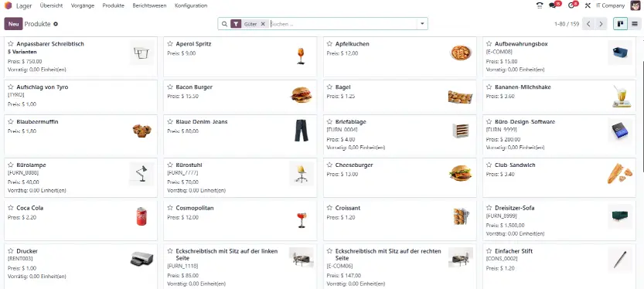Expand the search filter options dropdown
This screenshot has width=644, height=289.
pyautogui.click(x=422, y=24)
